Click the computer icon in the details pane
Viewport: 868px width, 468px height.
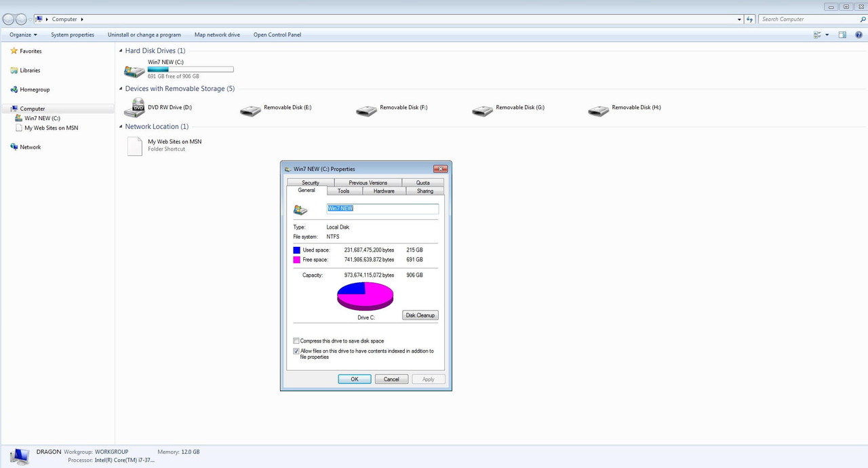[x=20, y=456]
